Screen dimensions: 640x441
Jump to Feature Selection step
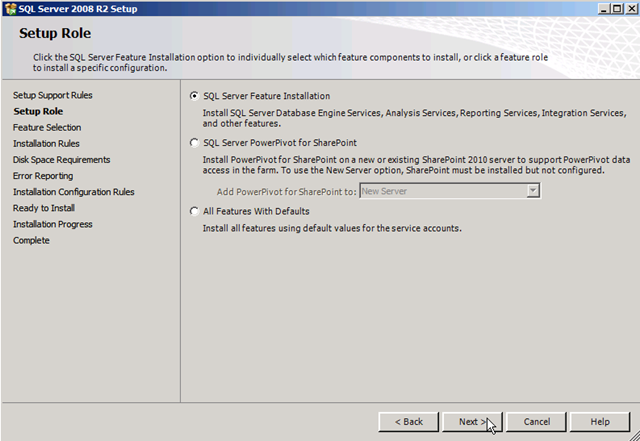click(47, 127)
